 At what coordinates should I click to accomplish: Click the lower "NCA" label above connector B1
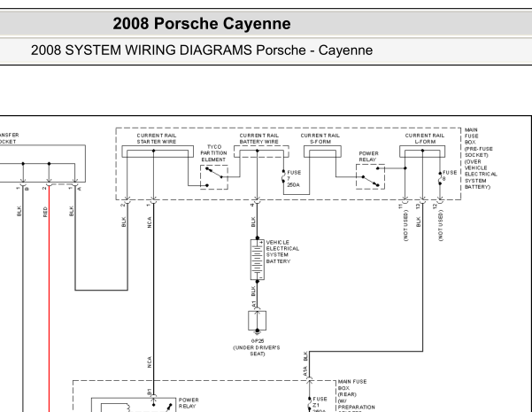(150, 362)
